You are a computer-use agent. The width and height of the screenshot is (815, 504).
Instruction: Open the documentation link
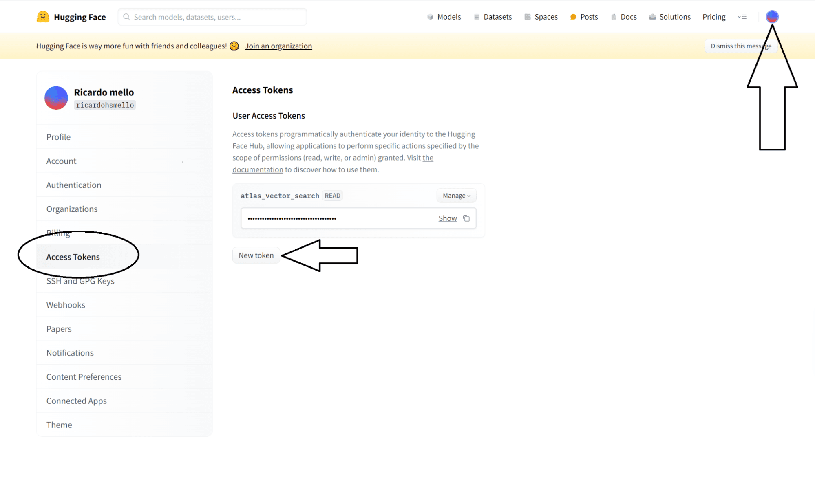pos(258,169)
